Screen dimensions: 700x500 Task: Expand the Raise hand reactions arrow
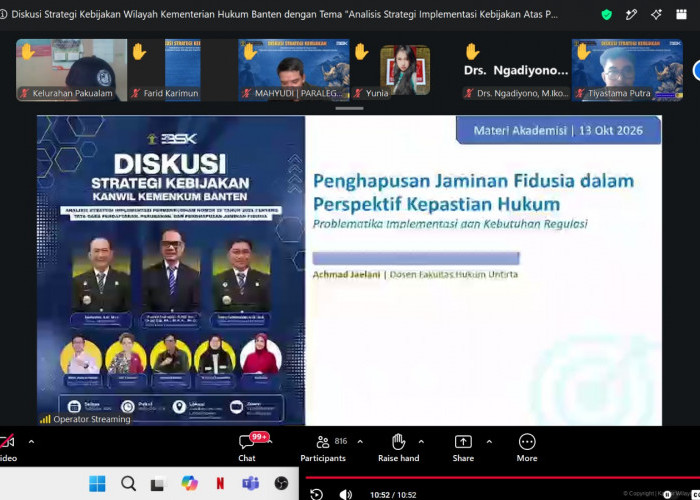421,442
